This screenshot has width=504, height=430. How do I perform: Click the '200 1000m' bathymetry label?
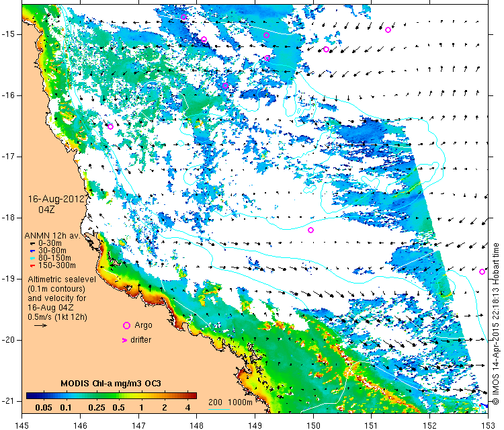pyautogui.click(x=230, y=402)
